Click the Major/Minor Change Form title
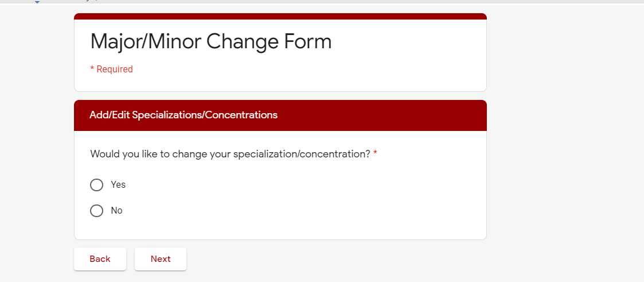 [210, 41]
